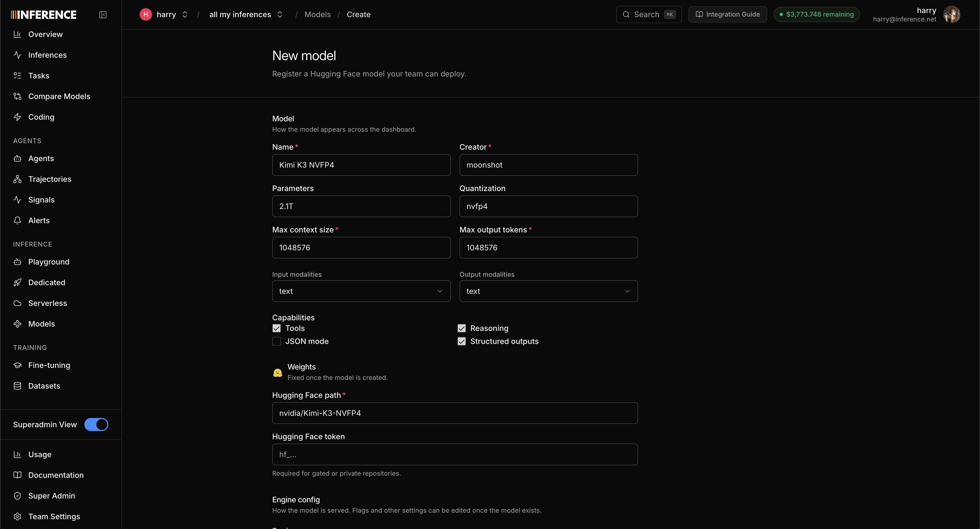The width and height of the screenshot is (980, 529).
Task: Click the Super Admin shield icon
Action: [x=17, y=496]
